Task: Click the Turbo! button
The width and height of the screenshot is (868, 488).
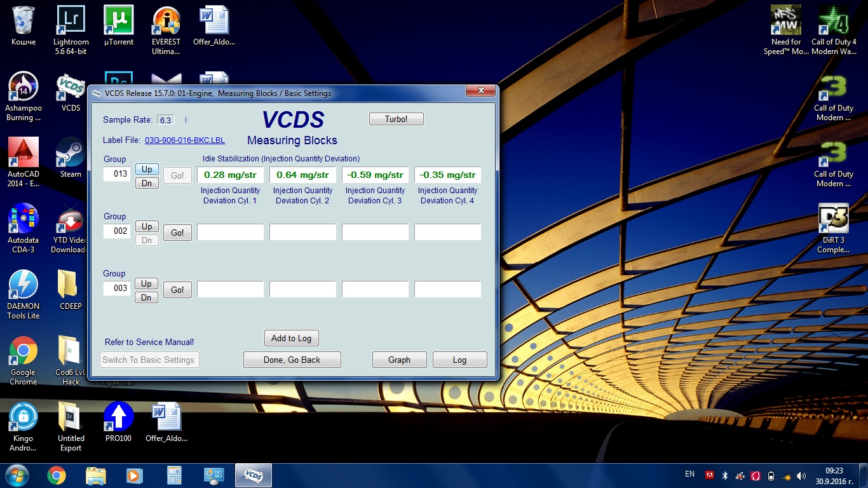Action: [396, 119]
